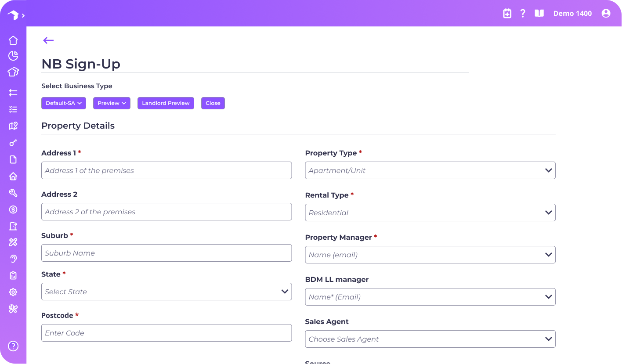Screen dimensions: 622x364
Task: Open the Property Type dropdown
Action: click(430, 170)
